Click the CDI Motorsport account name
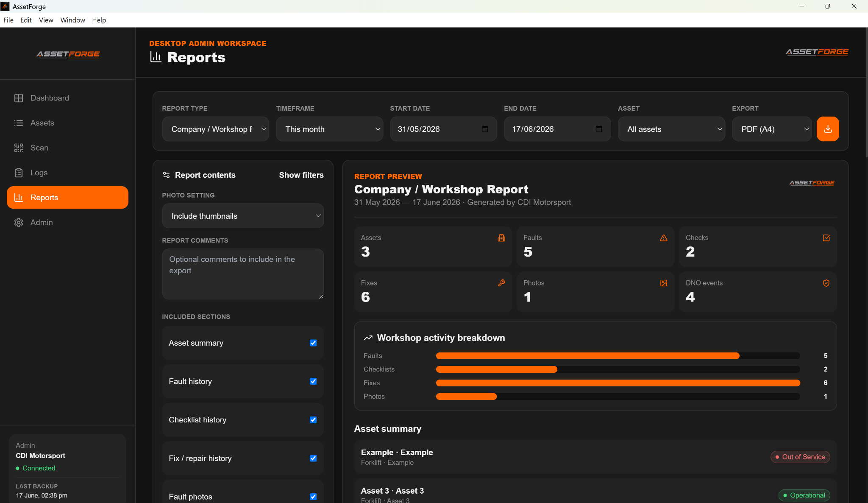The width and height of the screenshot is (868, 503). 41,456
